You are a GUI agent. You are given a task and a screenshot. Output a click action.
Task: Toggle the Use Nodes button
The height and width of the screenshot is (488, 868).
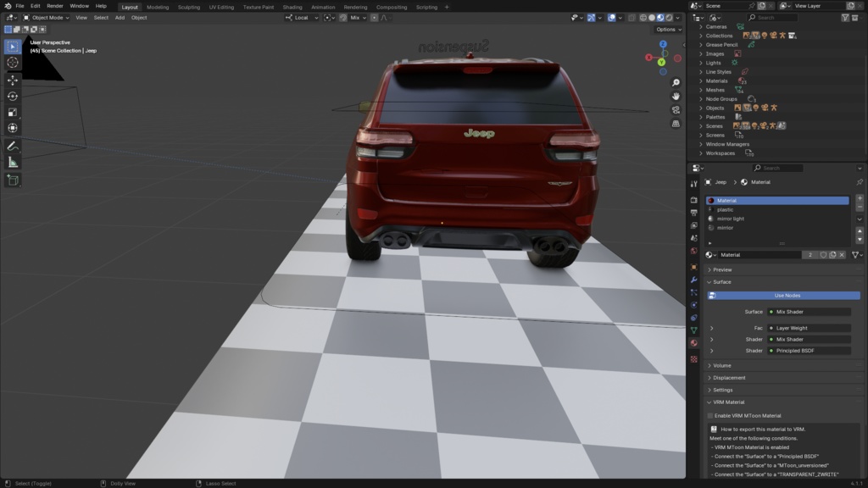point(783,296)
